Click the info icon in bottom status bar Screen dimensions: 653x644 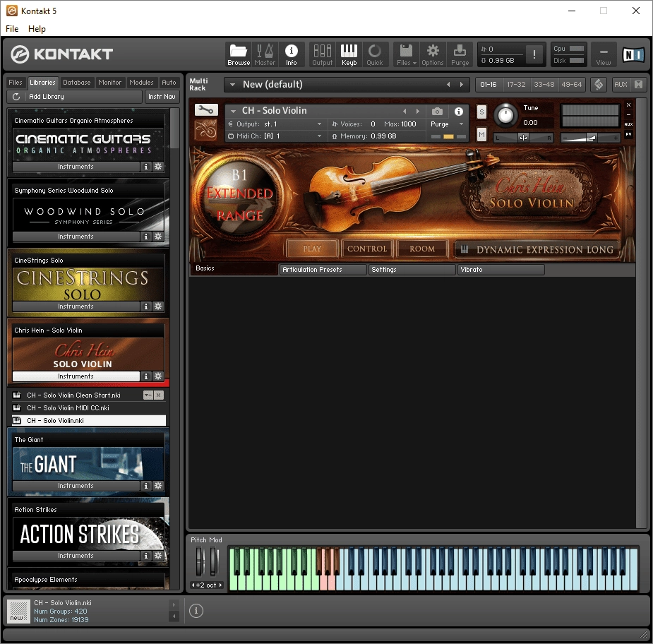[196, 611]
